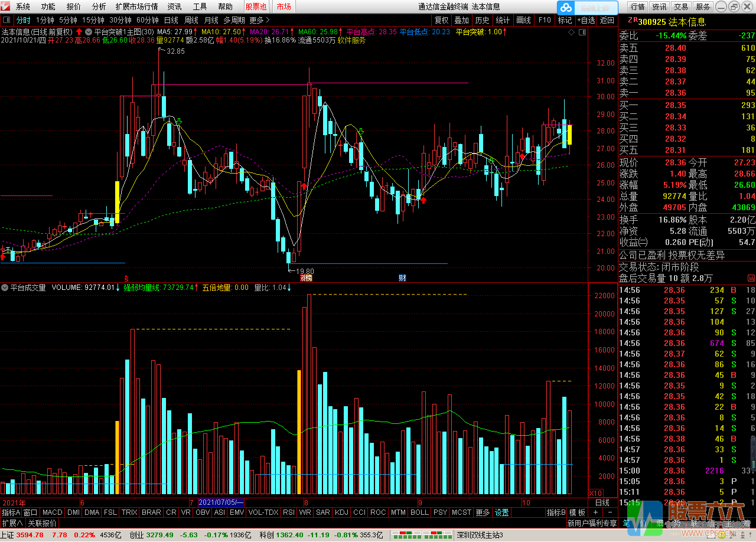Open the 报价 menu
756x542 pixels.
point(74,7)
